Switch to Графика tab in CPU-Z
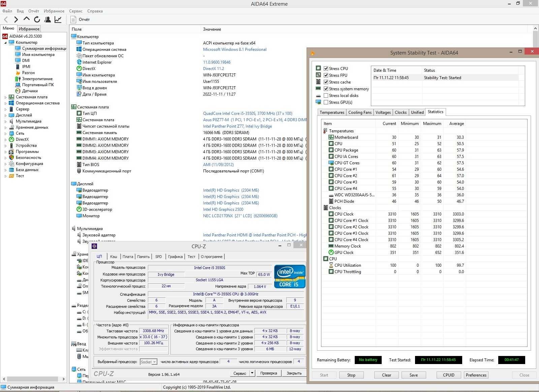This screenshot has width=539, height=392. point(175,257)
